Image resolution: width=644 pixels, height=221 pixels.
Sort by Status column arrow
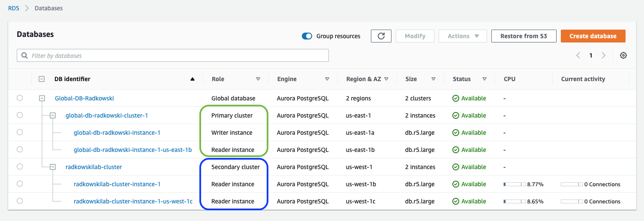pos(485,79)
